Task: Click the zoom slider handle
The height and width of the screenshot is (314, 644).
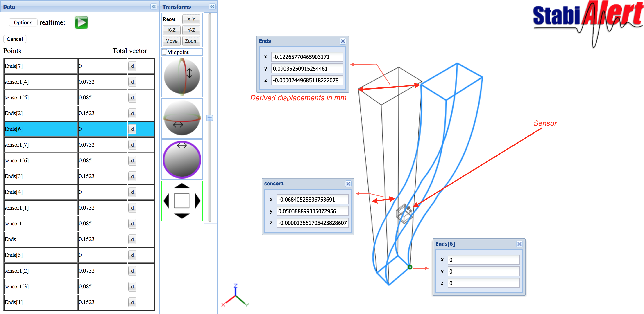Action: pyautogui.click(x=209, y=118)
